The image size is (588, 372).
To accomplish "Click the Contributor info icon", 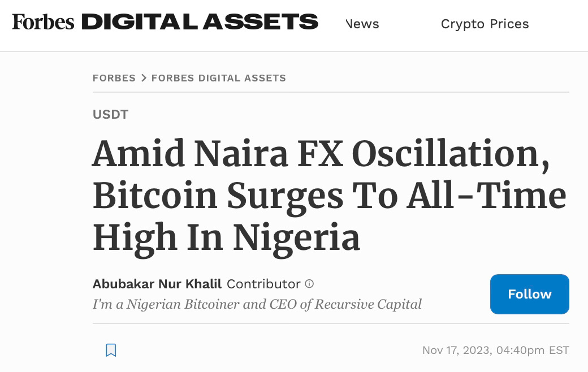I will pos(309,284).
